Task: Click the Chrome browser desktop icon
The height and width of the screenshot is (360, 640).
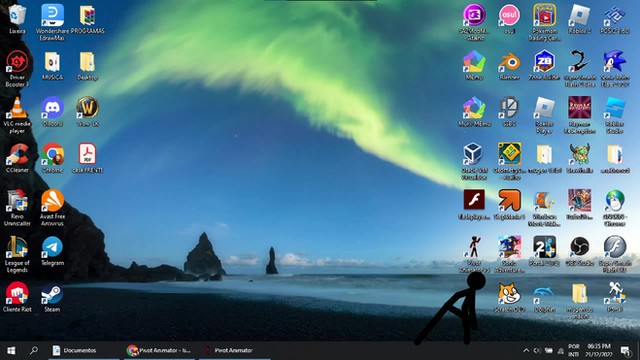Action: point(52,158)
